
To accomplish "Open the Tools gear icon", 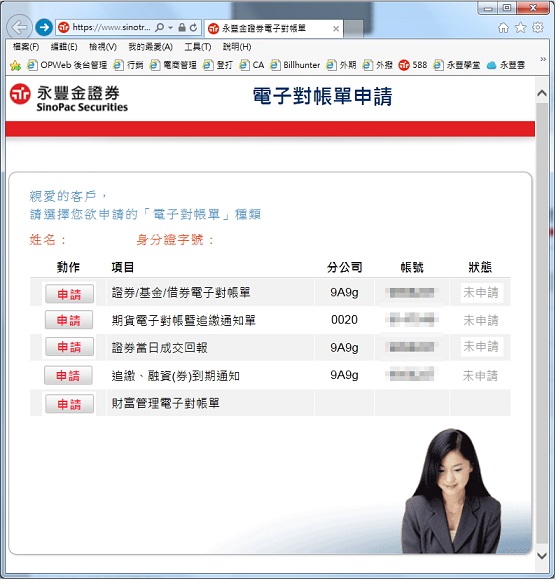I will [538, 27].
